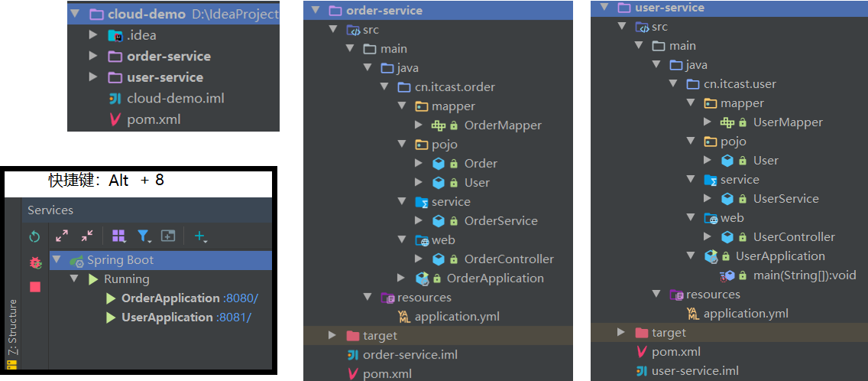Collapse the Running node arrow
868x381 pixels.
[x=74, y=279]
